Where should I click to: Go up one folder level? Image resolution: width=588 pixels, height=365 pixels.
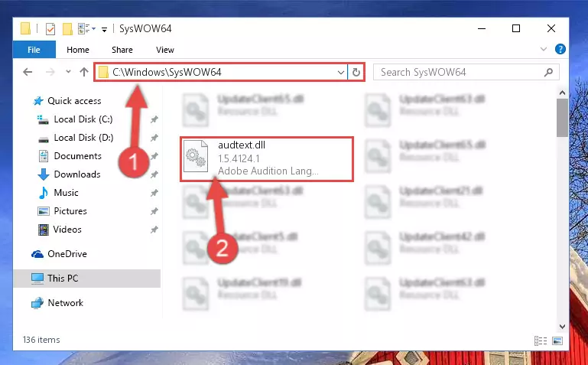pos(84,72)
